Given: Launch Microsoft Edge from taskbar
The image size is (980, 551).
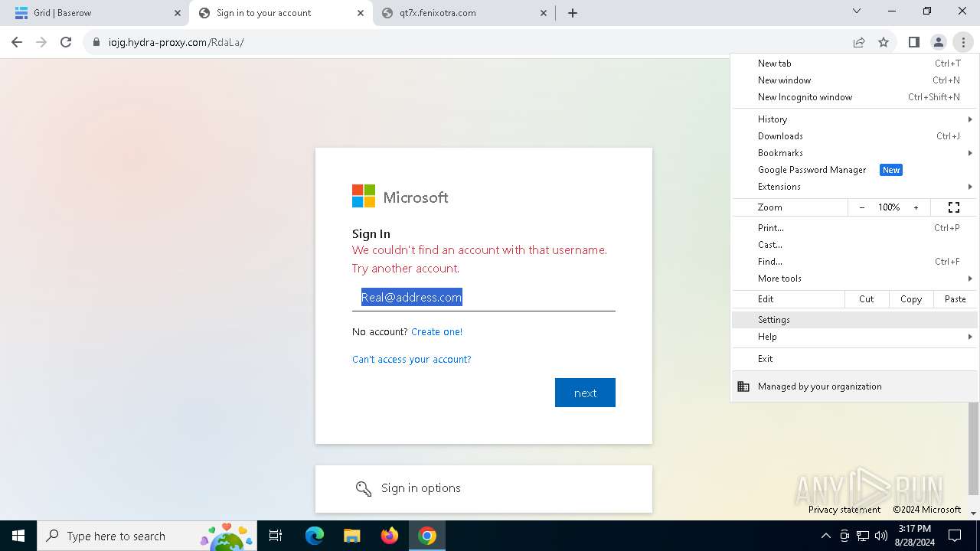Looking at the screenshot, I should click(x=315, y=536).
